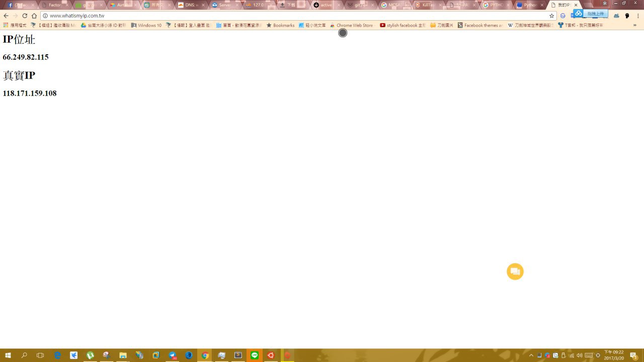Open the Action Center notifications
644x362 pixels.
click(x=633, y=355)
